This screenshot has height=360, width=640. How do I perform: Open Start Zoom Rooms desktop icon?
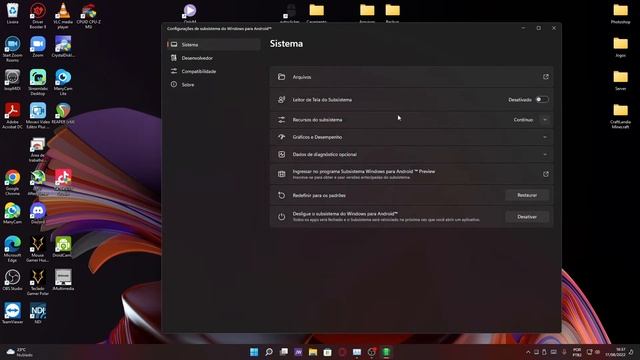pyautogui.click(x=12, y=49)
